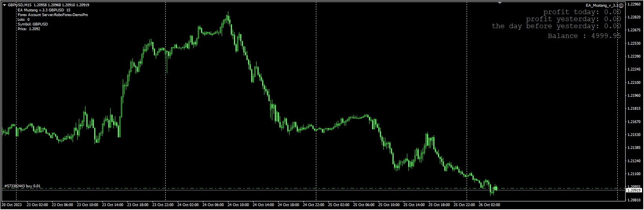Click the 1.21960 price scale label

pos(634,96)
